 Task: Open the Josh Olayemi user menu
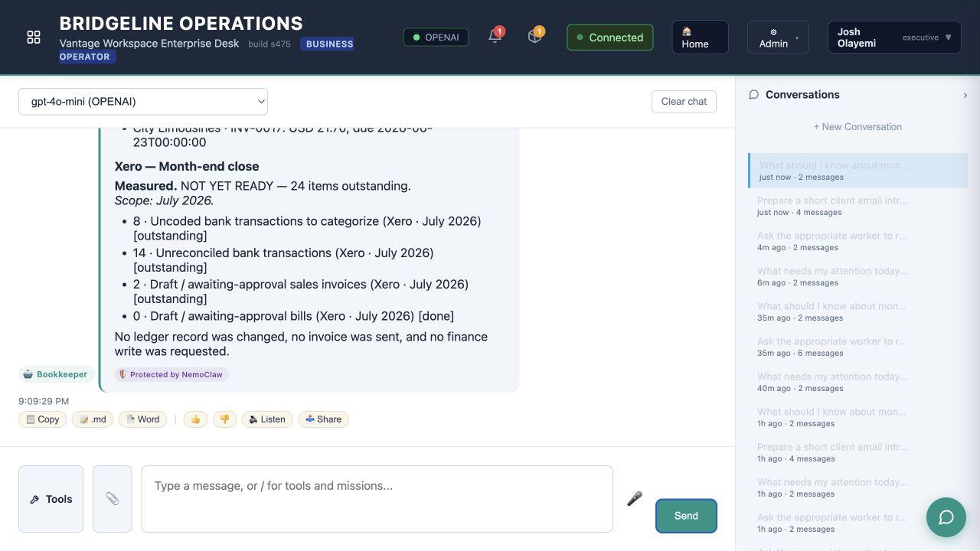pos(894,37)
